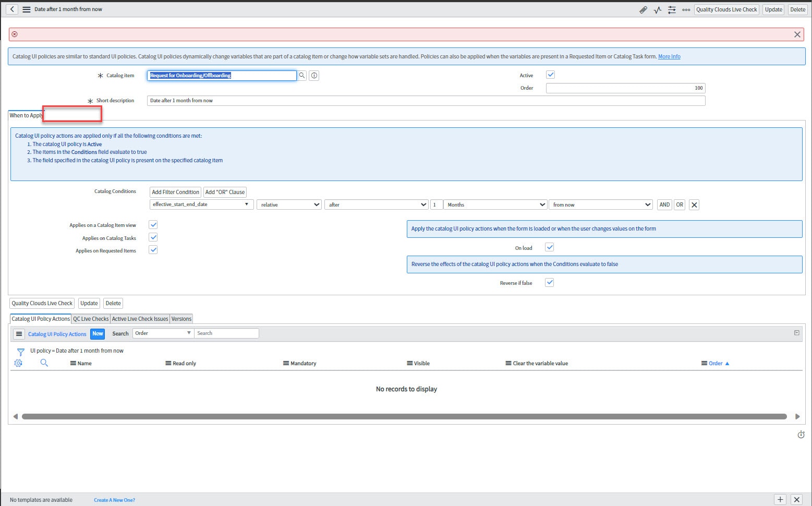
Task: Open the activity stream icon in the header
Action: [657, 9]
